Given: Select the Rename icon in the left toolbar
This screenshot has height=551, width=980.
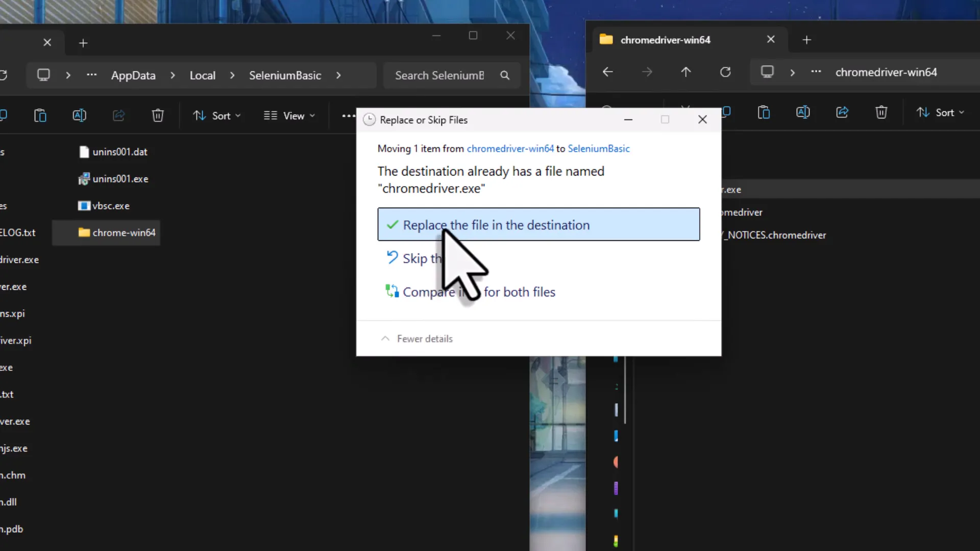Looking at the screenshot, I should 80,115.
